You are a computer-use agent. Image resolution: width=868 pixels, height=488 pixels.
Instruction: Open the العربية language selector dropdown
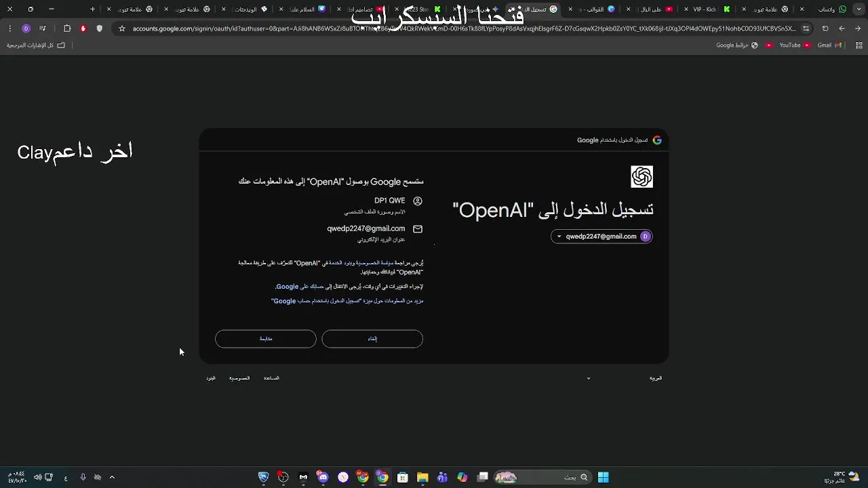click(x=624, y=378)
